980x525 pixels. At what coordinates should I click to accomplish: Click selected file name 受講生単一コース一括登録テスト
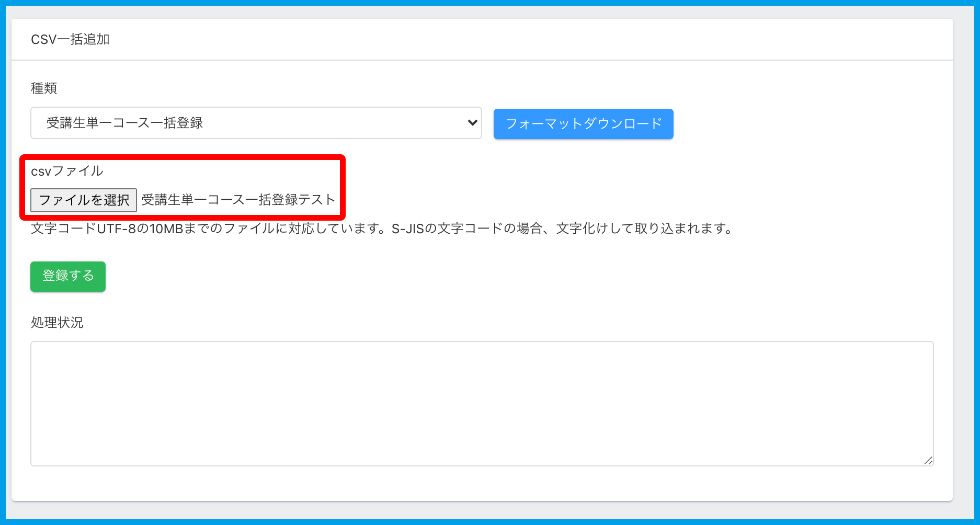point(238,200)
